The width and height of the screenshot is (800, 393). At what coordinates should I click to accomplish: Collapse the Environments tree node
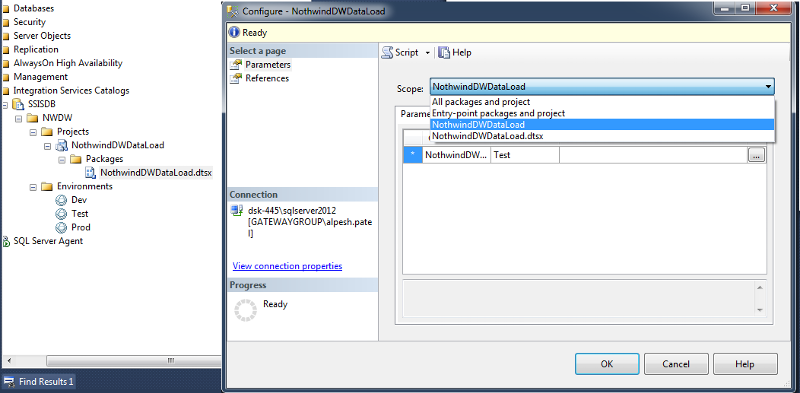(x=33, y=187)
